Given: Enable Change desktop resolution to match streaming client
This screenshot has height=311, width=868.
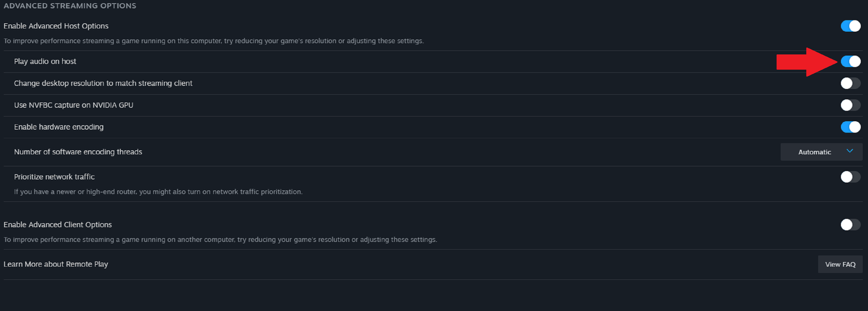Looking at the screenshot, I should point(850,83).
